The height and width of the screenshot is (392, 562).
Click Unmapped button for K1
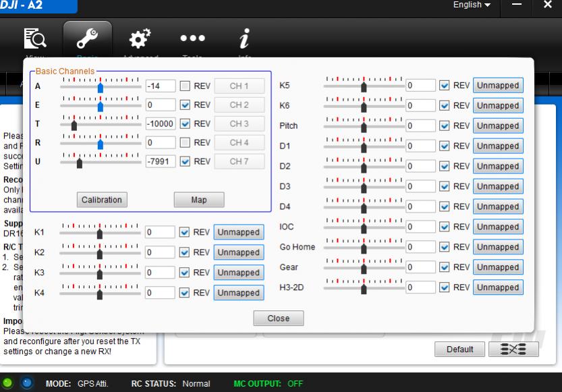click(239, 232)
